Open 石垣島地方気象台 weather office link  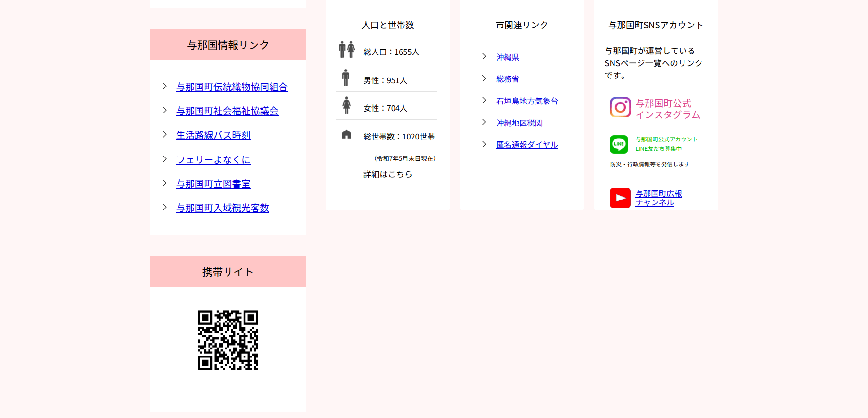526,101
